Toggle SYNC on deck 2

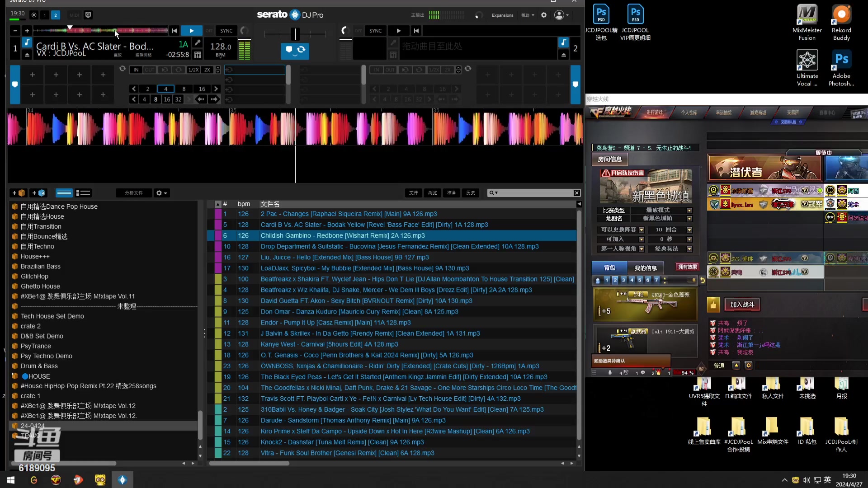pos(376,31)
